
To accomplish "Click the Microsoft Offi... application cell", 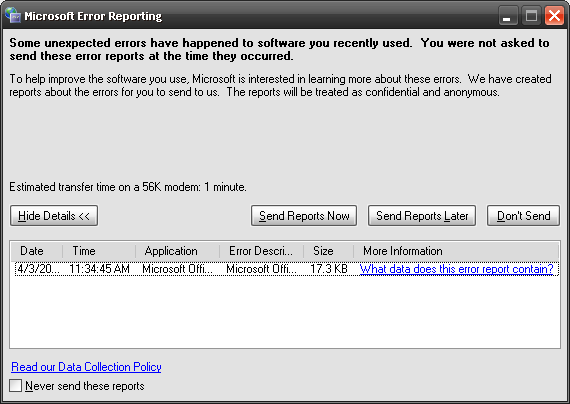I will click(x=177, y=269).
